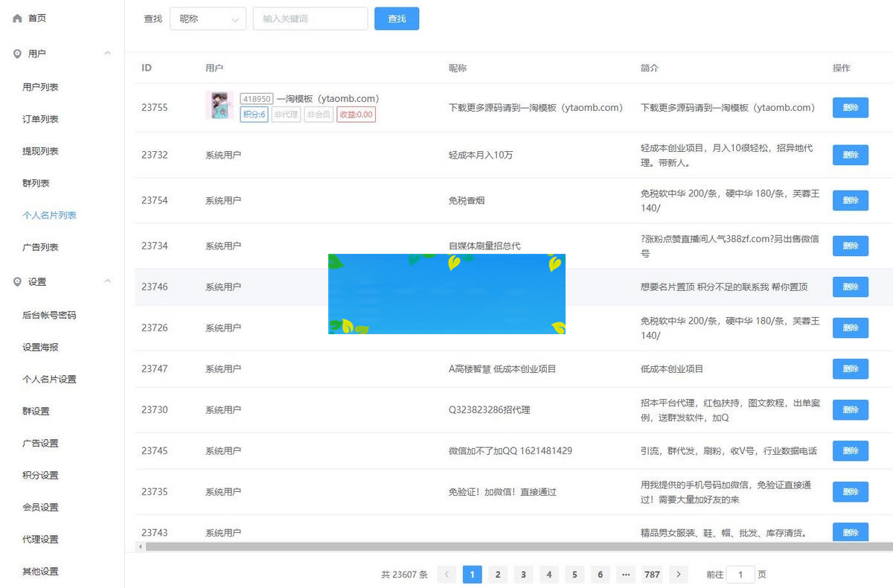This screenshot has width=893, height=588.
Task: Click the blue 查找 search button
Action: point(397,19)
